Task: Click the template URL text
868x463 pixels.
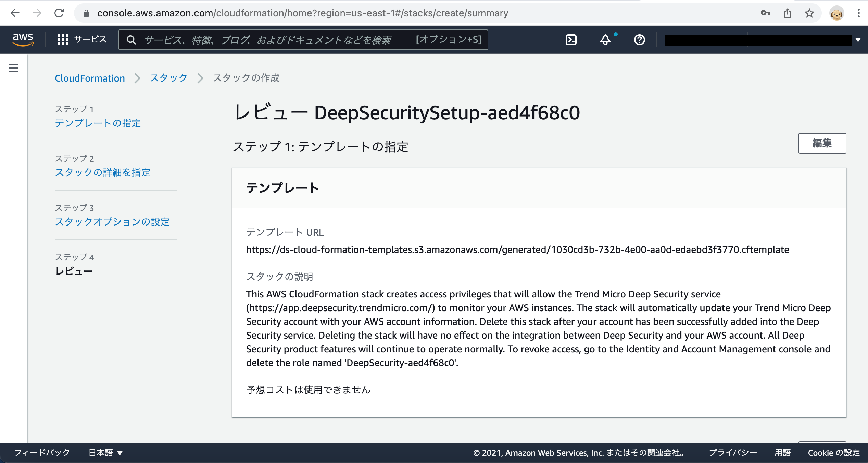Action: point(517,249)
